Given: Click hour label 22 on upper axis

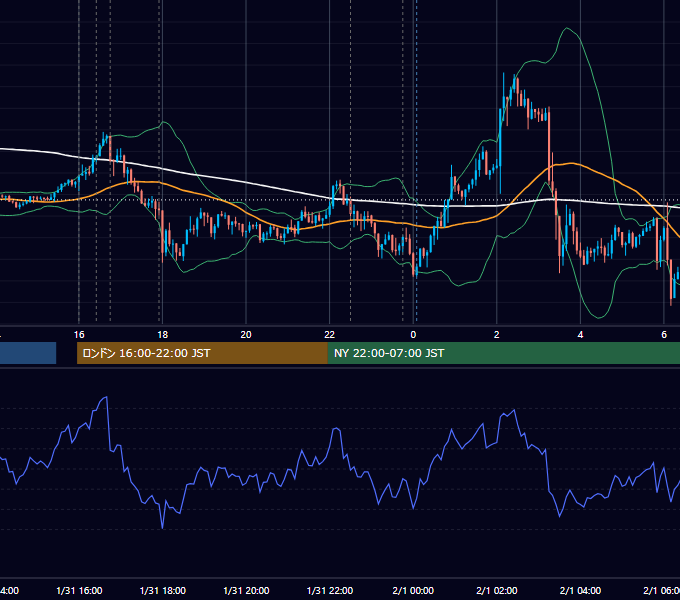Looking at the screenshot, I should [x=330, y=335].
